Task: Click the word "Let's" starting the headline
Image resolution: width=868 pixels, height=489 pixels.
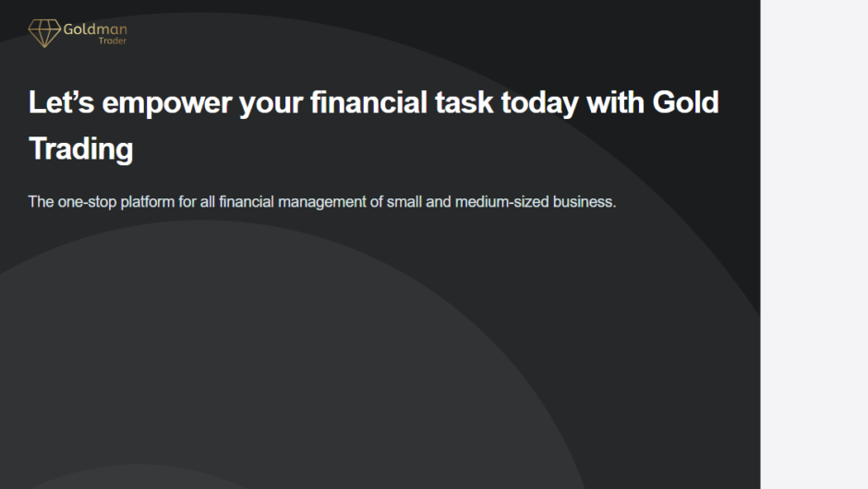Action: click(61, 102)
